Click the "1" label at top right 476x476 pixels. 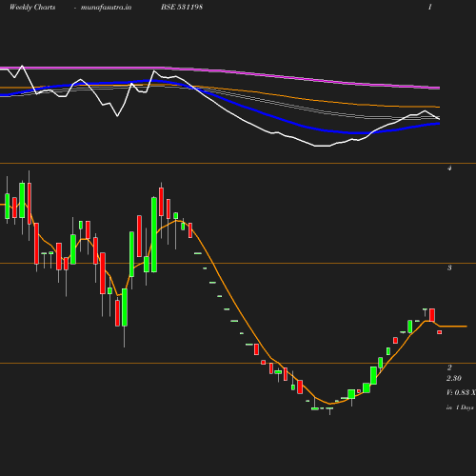[x=430, y=7]
